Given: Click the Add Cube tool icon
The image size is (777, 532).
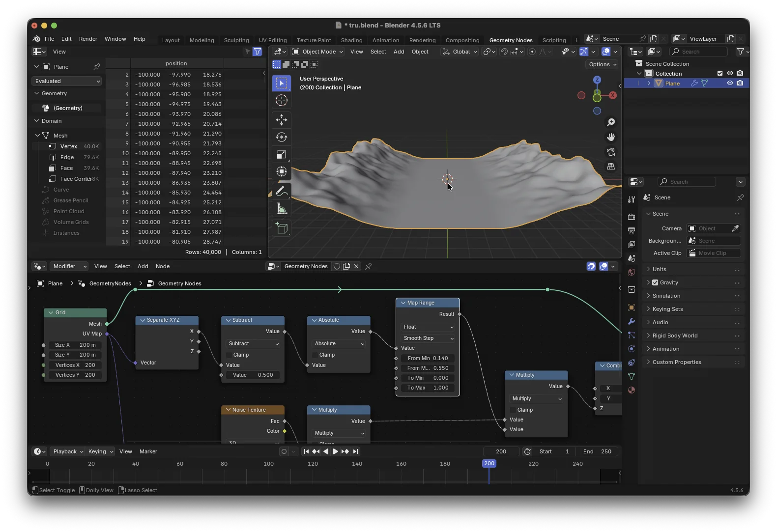Looking at the screenshot, I should click(x=282, y=228).
